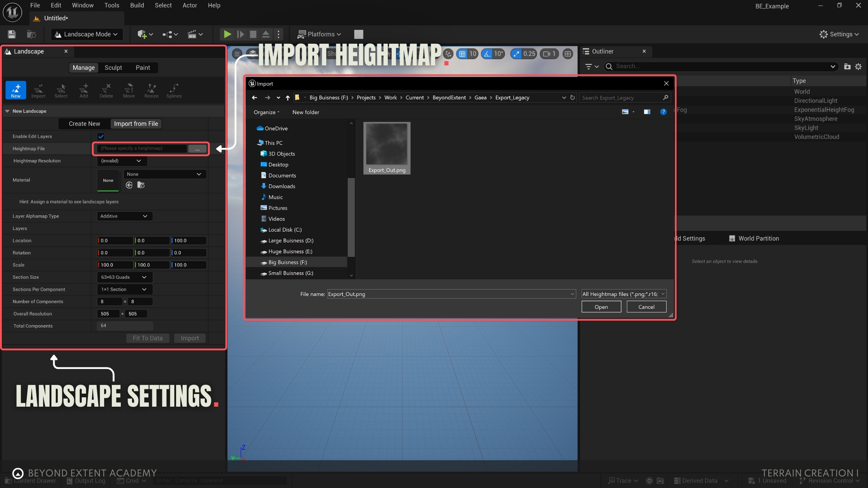Screen dimensions: 868x488
Task: Collapse the New Landscape section
Action: [7, 111]
